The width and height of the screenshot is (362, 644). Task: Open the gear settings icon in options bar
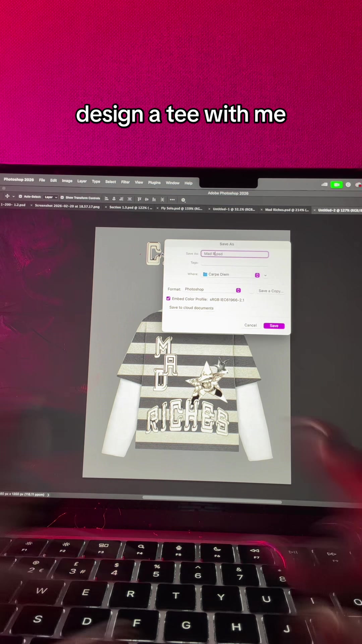click(x=183, y=200)
